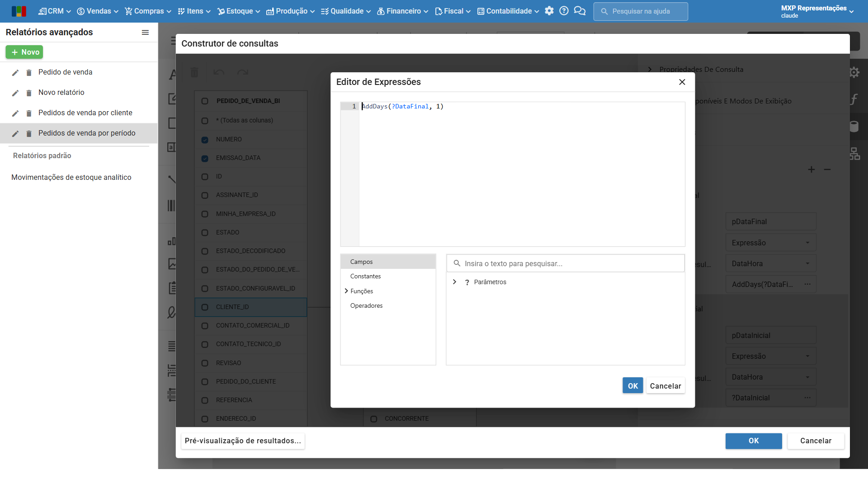Click the Pesquisar na ajuda search field
The width and height of the screenshot is (868, 488).
click(641, 11)
